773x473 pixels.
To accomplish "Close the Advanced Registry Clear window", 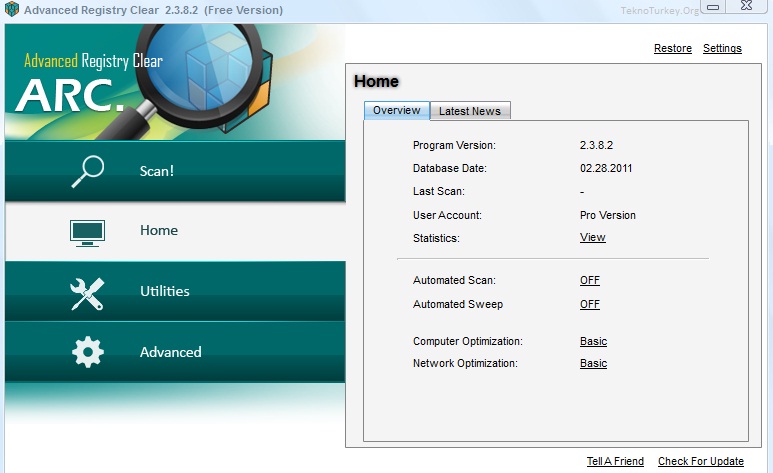I will 746,6.
